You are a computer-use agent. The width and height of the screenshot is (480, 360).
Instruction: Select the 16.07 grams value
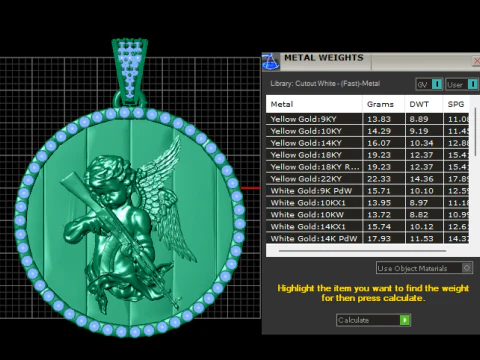point(379,143)
